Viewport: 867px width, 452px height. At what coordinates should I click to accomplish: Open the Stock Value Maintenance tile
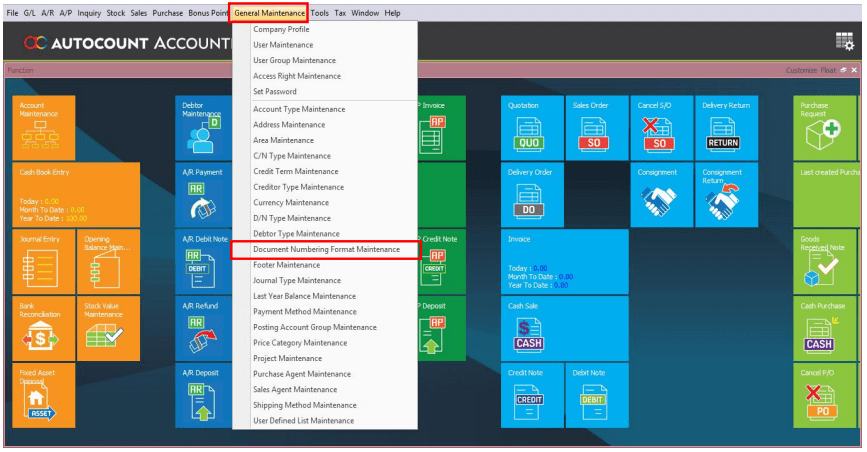(108, 329)
